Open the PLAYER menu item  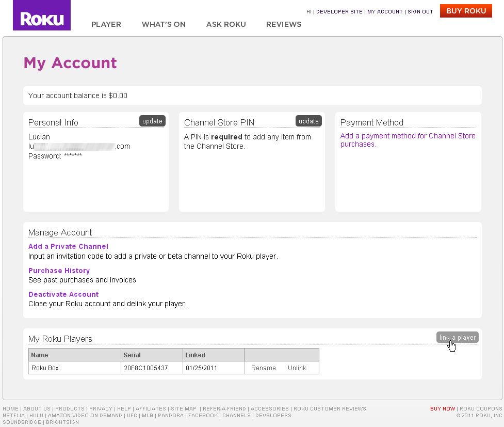[x=106, y=24]
